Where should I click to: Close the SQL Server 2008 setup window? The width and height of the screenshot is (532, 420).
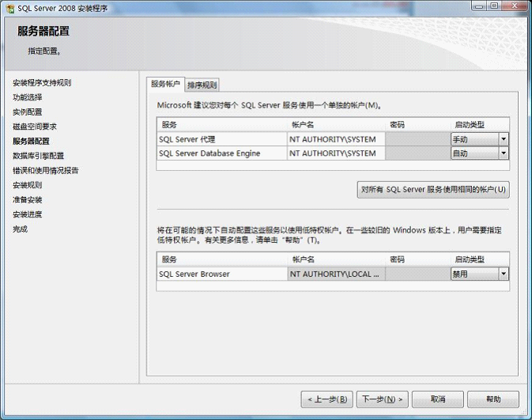click(x=515, y=6)
